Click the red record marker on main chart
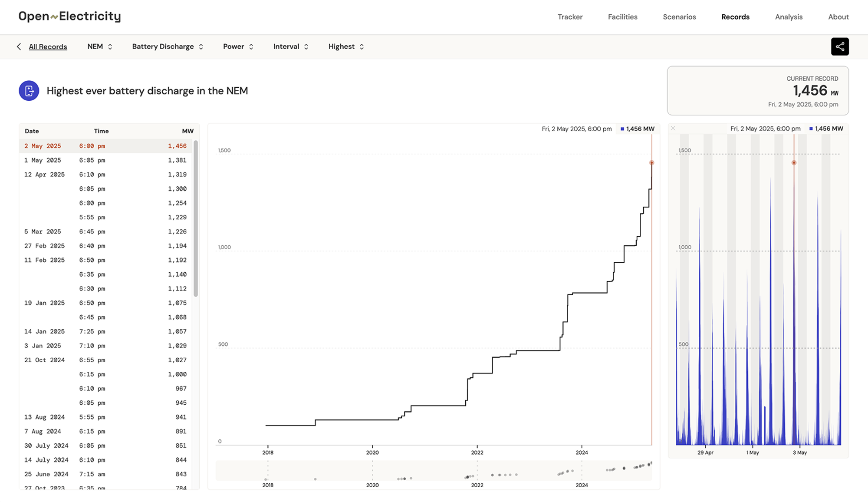This screenshot has width=868, height=502. tap(651, 163)
